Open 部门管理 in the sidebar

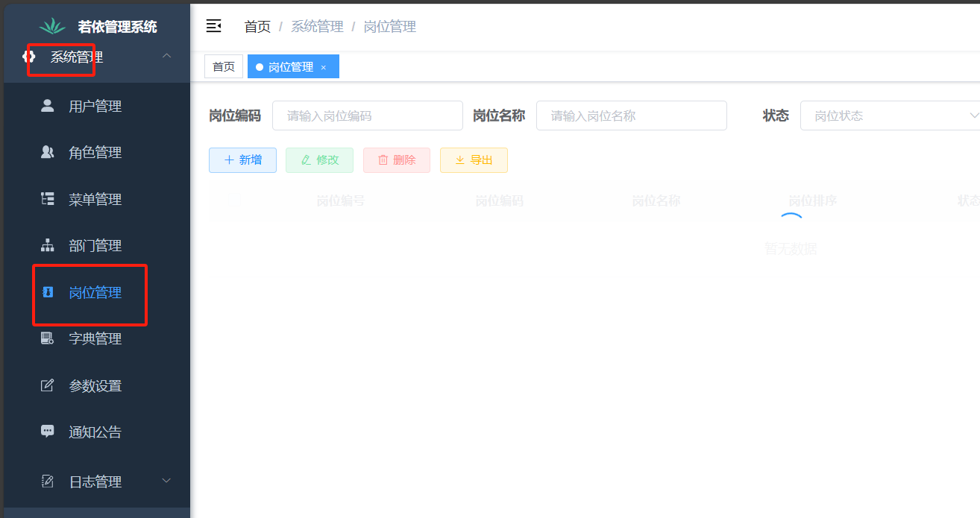pyautogui.click(x=95, y=245)
